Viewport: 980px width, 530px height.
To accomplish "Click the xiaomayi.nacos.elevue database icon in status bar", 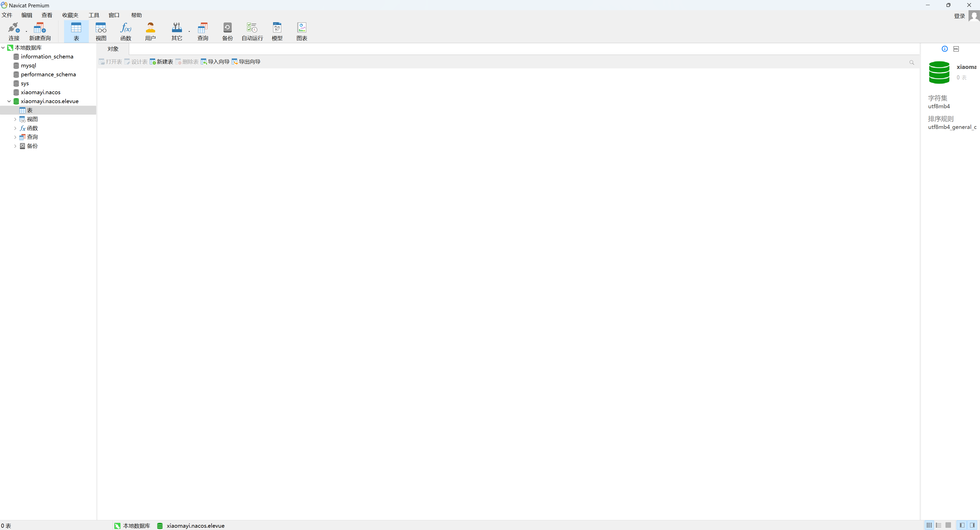I will point(160,525).
